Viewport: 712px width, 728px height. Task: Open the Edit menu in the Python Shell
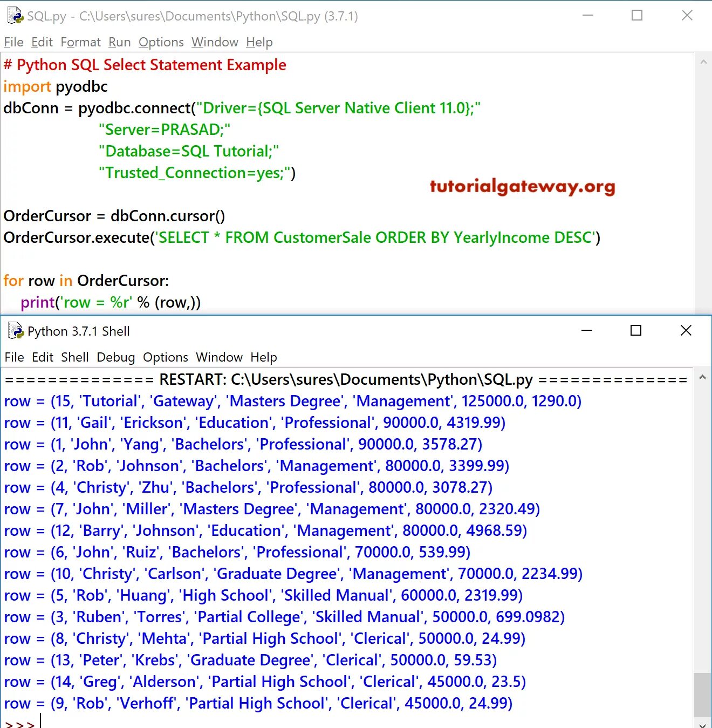[42, 357]
